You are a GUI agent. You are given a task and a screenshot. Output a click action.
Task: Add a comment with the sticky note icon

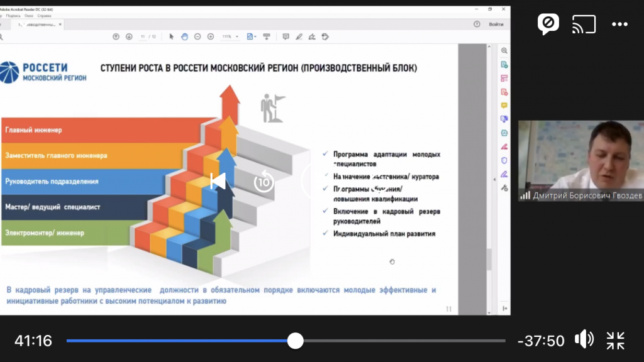pos(286,36)
